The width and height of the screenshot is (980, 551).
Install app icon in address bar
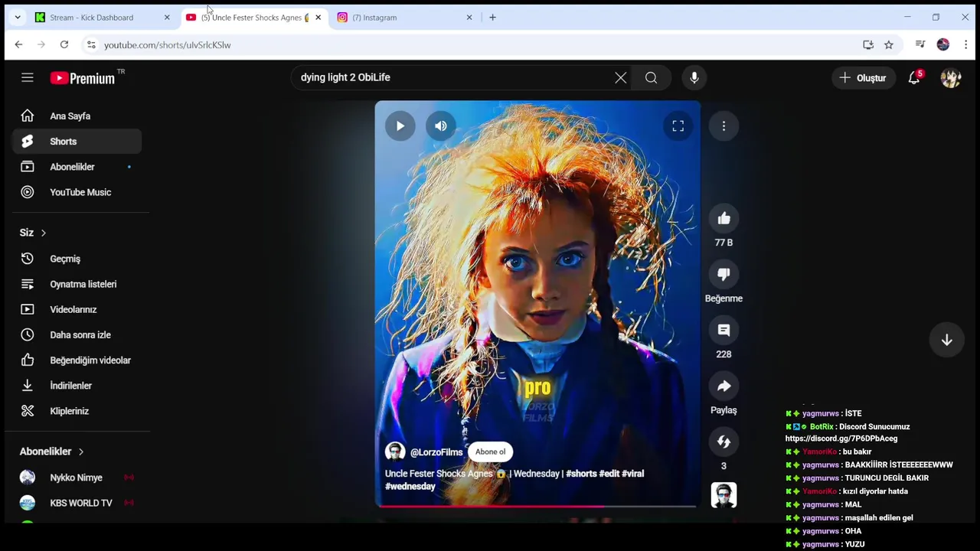click(x=868, y=45)
